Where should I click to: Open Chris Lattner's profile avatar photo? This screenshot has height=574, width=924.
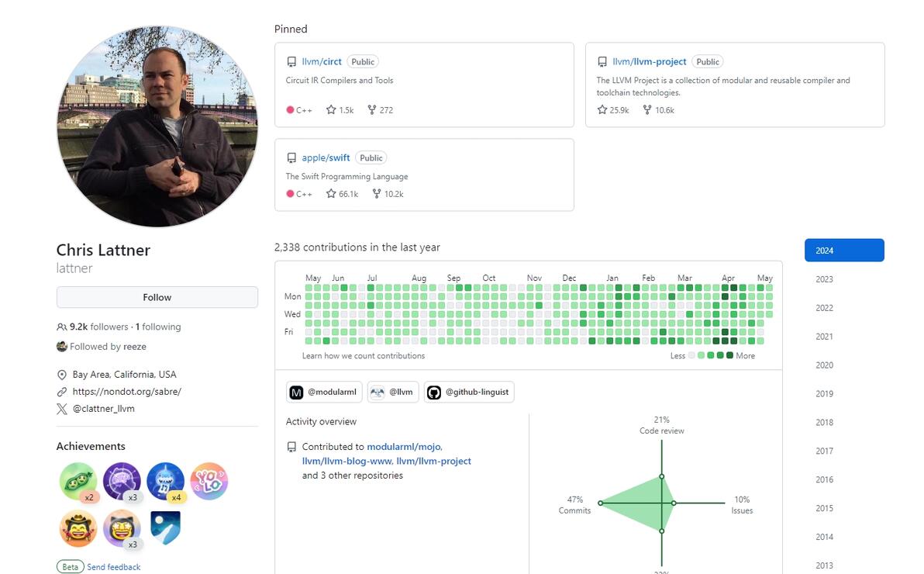pyautogui.click(x=157, y=126)
